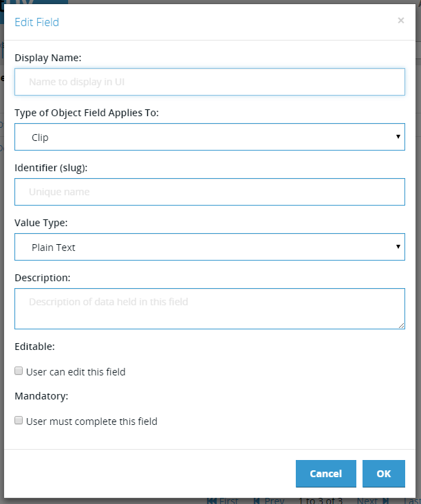Close the Edit Field dialog with the X
The height and width of the screenshot is (504, 421).
[401, 21]
